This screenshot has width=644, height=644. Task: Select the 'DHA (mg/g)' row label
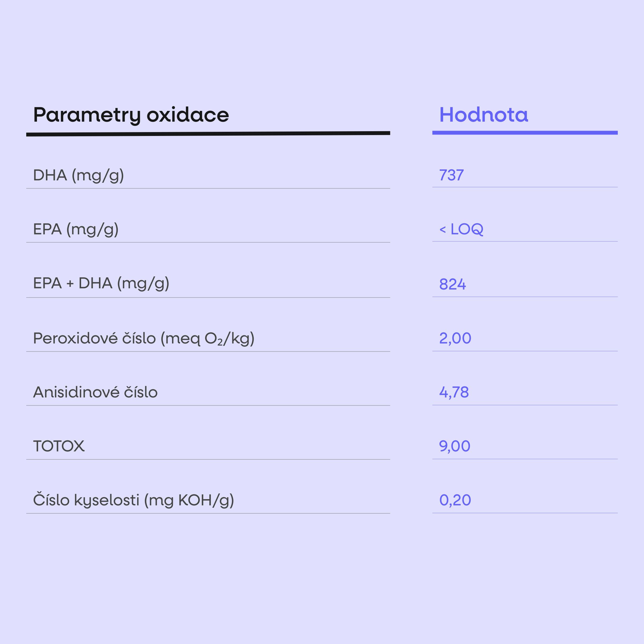point(79,175)
